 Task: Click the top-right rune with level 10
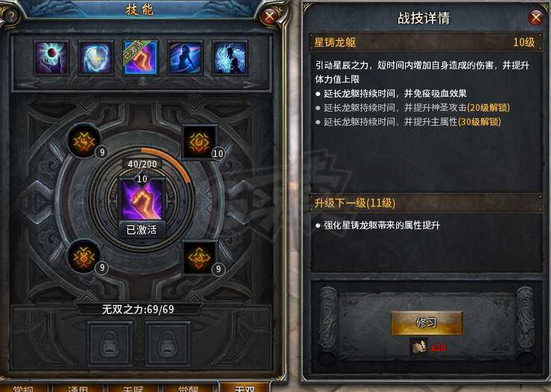(200, 141)
